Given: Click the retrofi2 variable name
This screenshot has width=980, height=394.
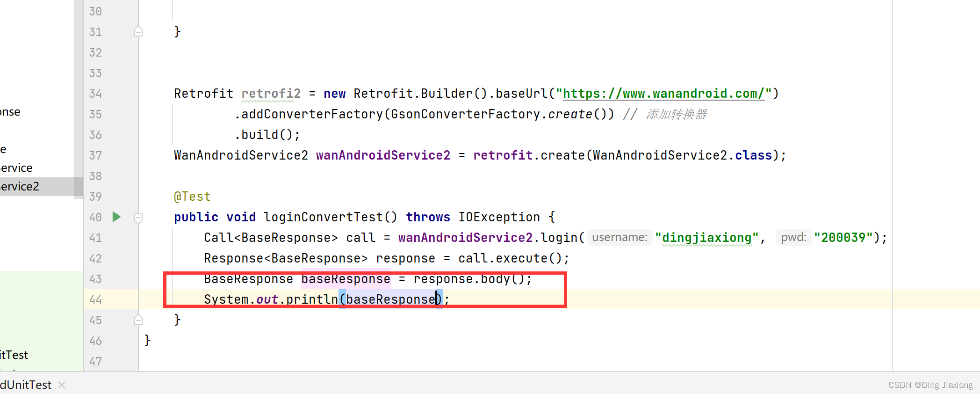Looking at the screenshot, I should 271,94.
